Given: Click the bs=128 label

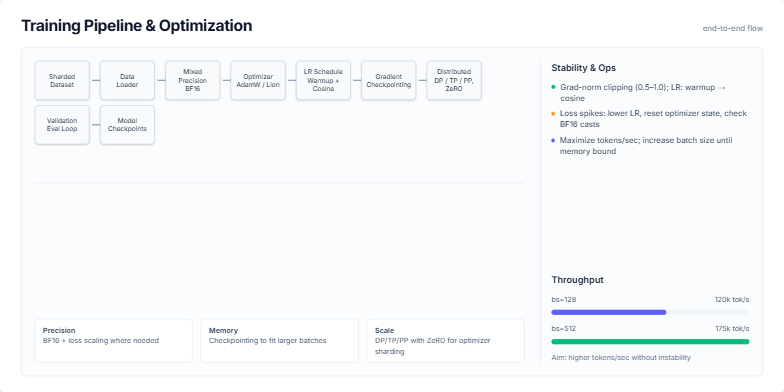Looking at the screenshot, I should tap(564, 300).
